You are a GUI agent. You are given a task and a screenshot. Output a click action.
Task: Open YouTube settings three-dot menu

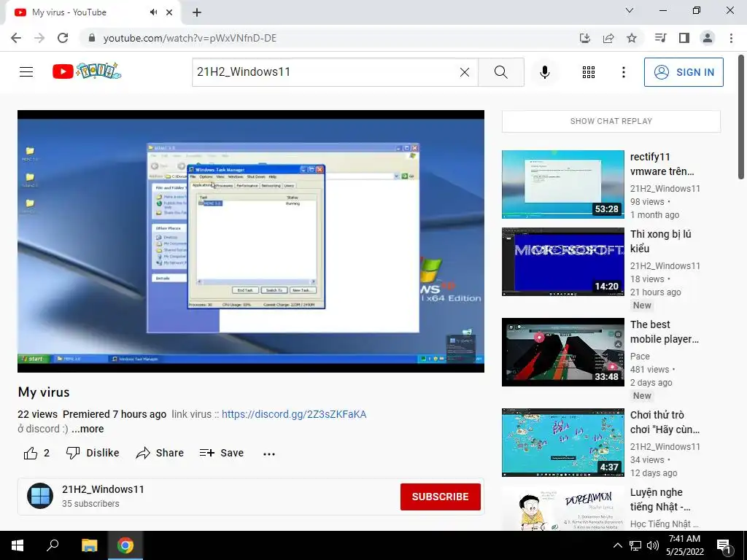click(x=623, y=72)
